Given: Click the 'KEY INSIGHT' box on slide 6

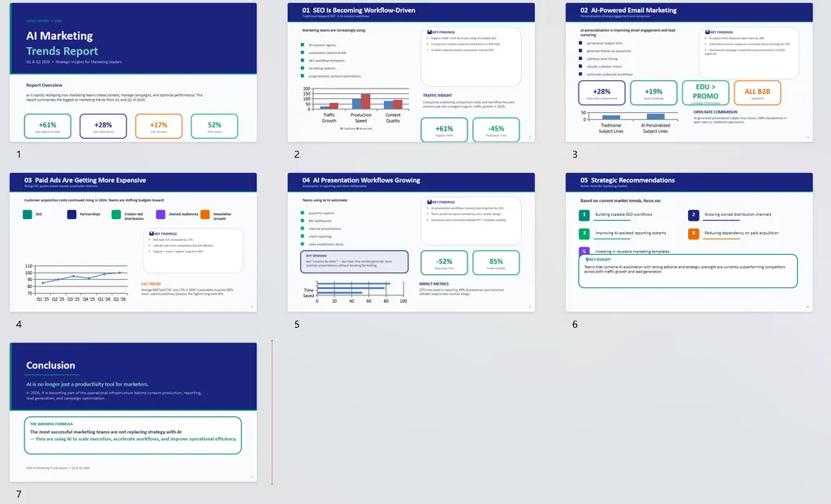Looking at the screenshot, I should [x=688, y=271].
